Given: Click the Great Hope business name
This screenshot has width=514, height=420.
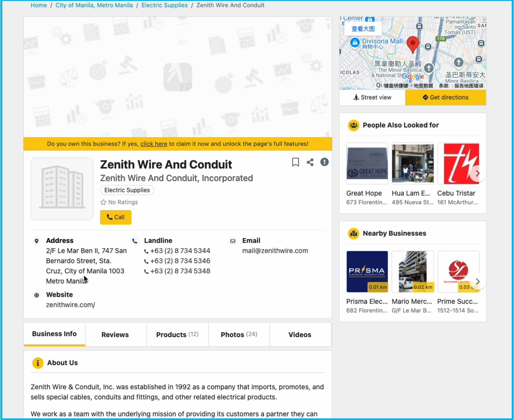Looking at the screenshot, I should (364, 194).
